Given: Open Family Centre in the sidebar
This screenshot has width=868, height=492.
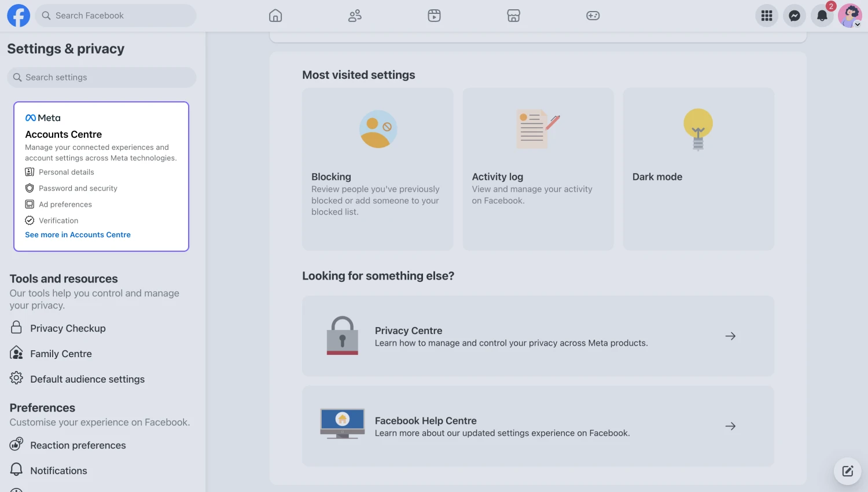Looking at the screenshot, I should tap(60, 353).
